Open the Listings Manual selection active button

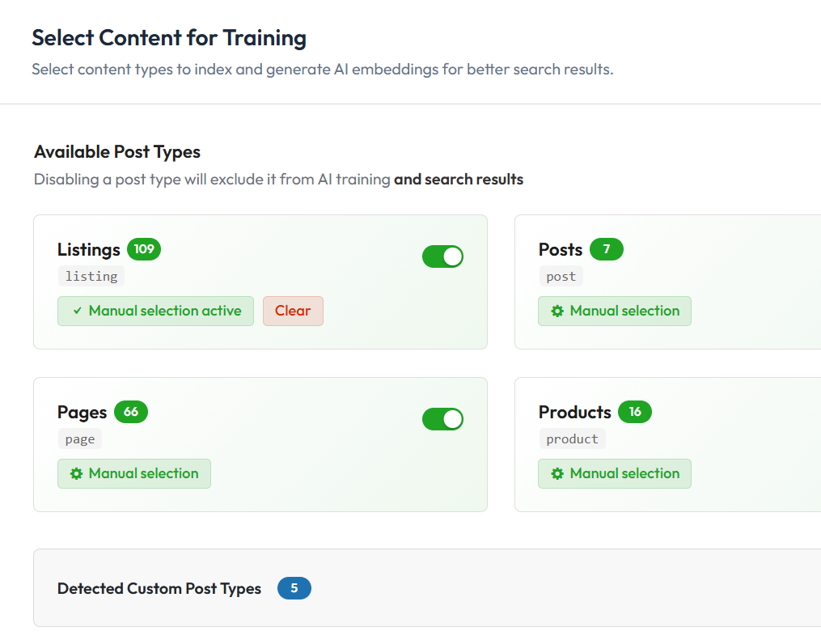[155, 311]
